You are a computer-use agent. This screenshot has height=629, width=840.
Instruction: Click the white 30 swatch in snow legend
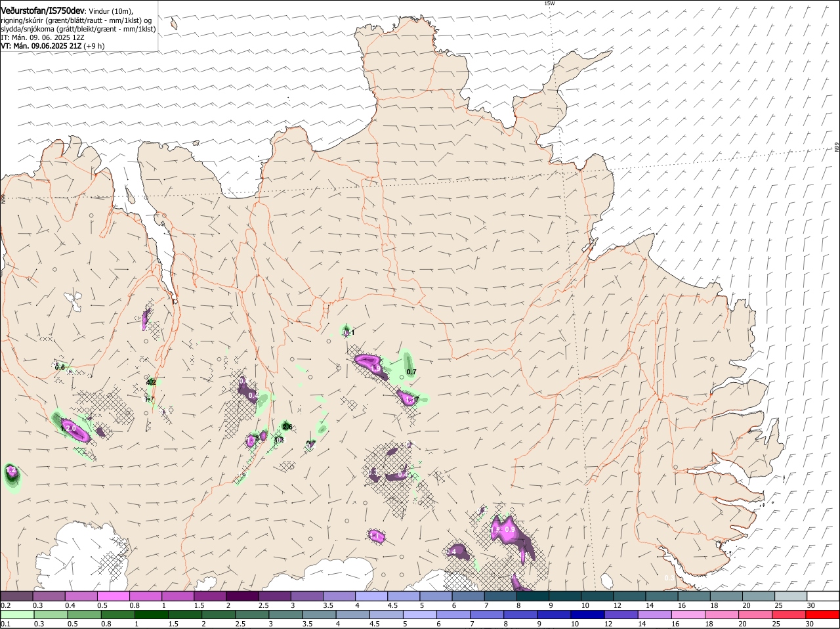pos(823,596)
